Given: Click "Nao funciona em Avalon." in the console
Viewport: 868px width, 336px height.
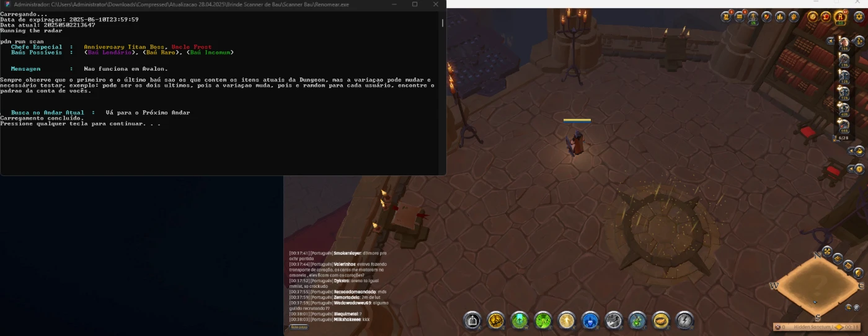Looking at the screenshot, I should click(126, 69).
